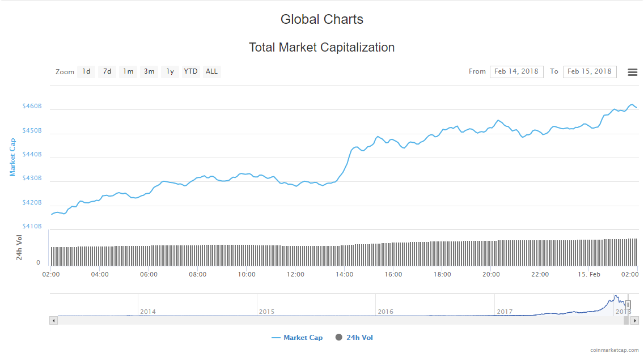Open the To date field showing Feb 15, 2018
644x353 pixels.
pyautogui.click(x=590, y=71)
